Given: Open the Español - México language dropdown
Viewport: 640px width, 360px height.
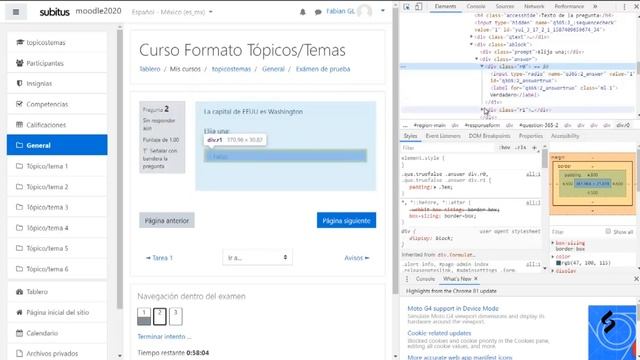Looking at the screenshot, I should [172, 12].
